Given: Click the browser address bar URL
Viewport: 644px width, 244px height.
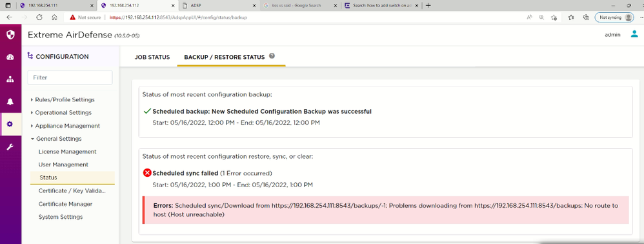Looking at the screenshot, I should [178, 17].
